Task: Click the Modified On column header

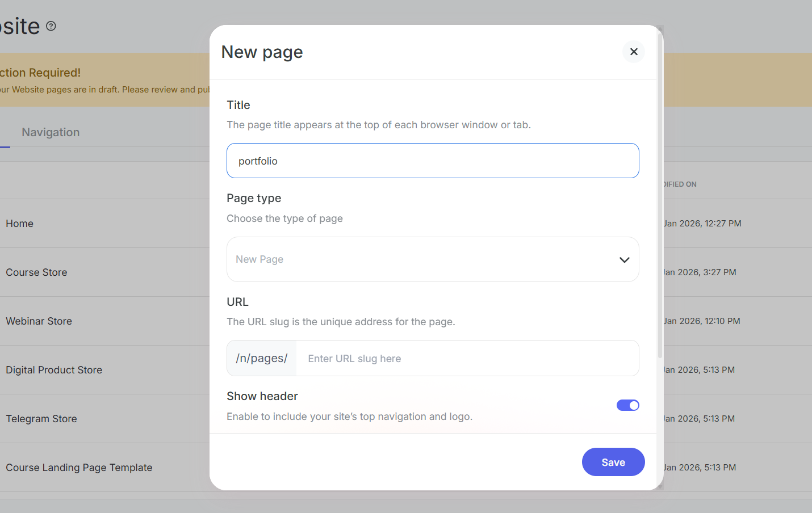Action: coord(680,184)
